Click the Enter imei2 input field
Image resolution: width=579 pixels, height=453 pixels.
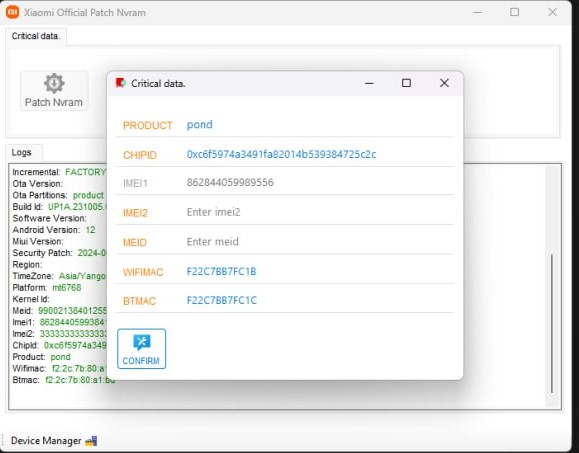pos(320,212)
